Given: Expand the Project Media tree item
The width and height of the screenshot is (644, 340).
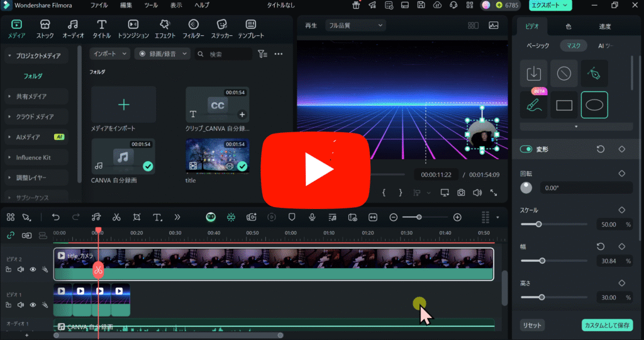Looking at the screenshot, I should 9,55.
